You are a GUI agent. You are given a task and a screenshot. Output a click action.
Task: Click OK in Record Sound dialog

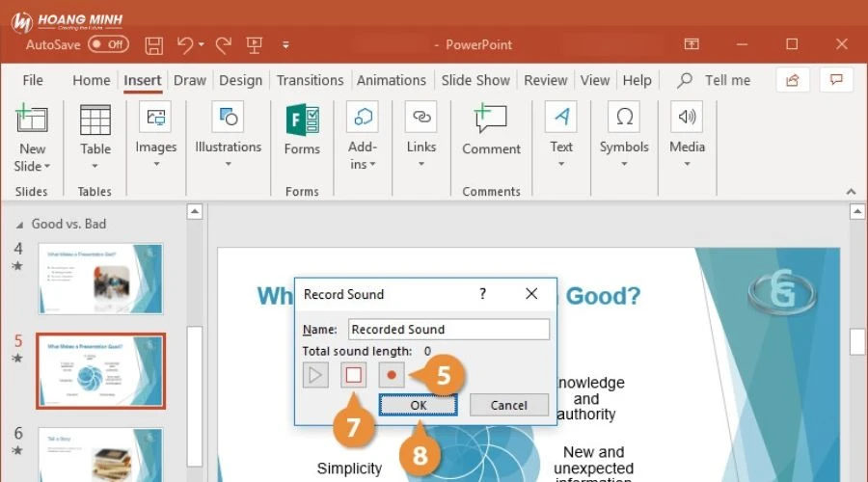pos(418,405)
